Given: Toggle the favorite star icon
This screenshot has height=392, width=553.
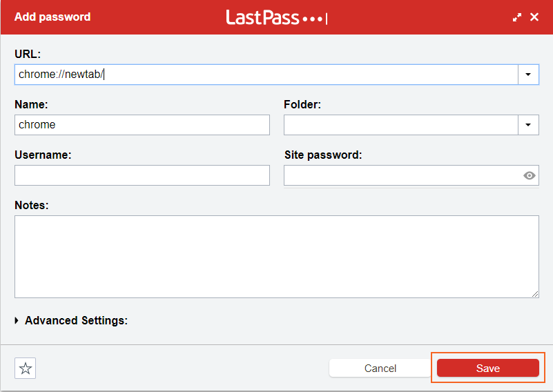Looking at the screenshot, I should click(26, 369).
